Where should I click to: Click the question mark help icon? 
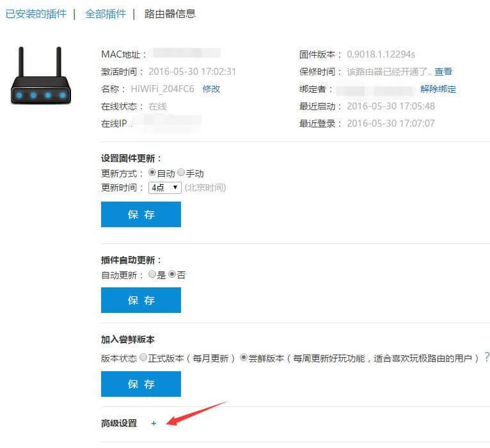click(487, 357)
